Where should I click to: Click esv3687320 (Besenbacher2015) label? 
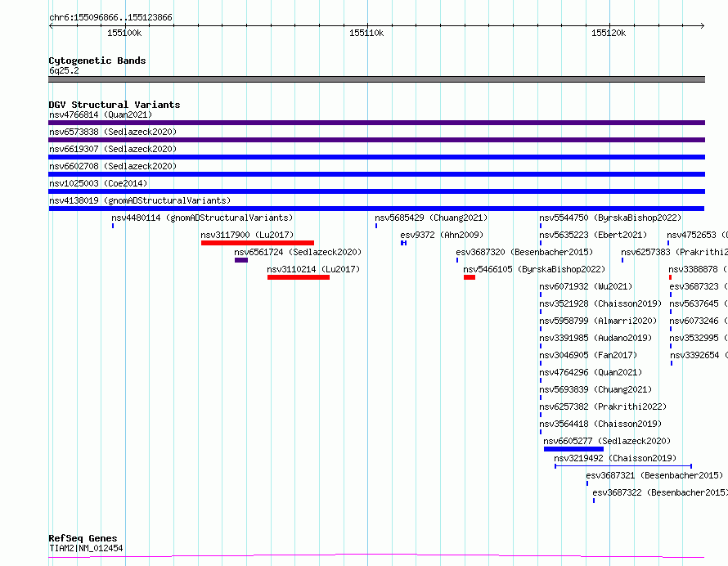click(x=524, y=252)
